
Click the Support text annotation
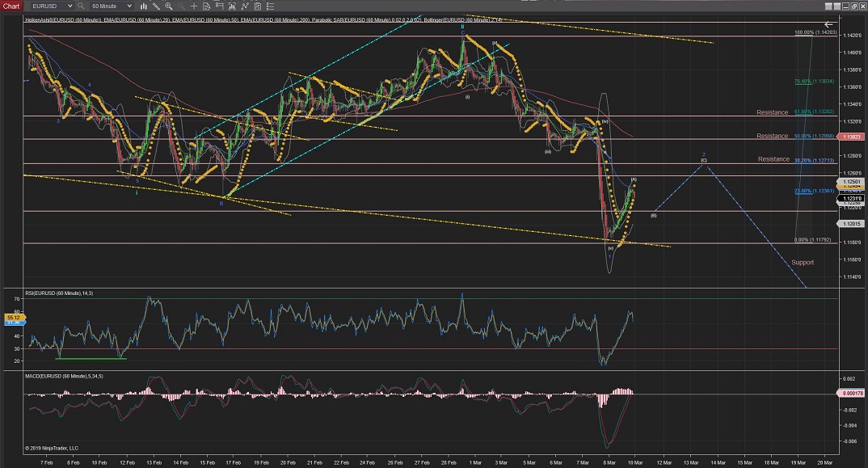click(x=803, y=262)
